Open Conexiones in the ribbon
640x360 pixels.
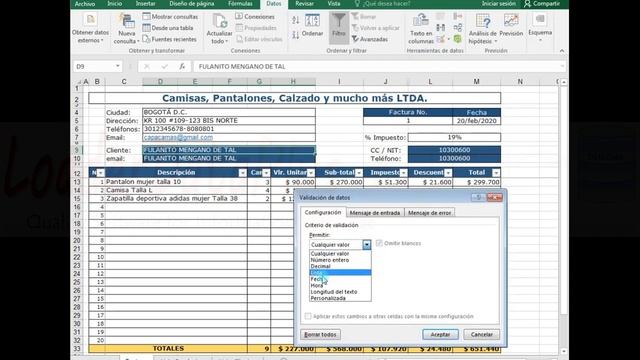255,17
